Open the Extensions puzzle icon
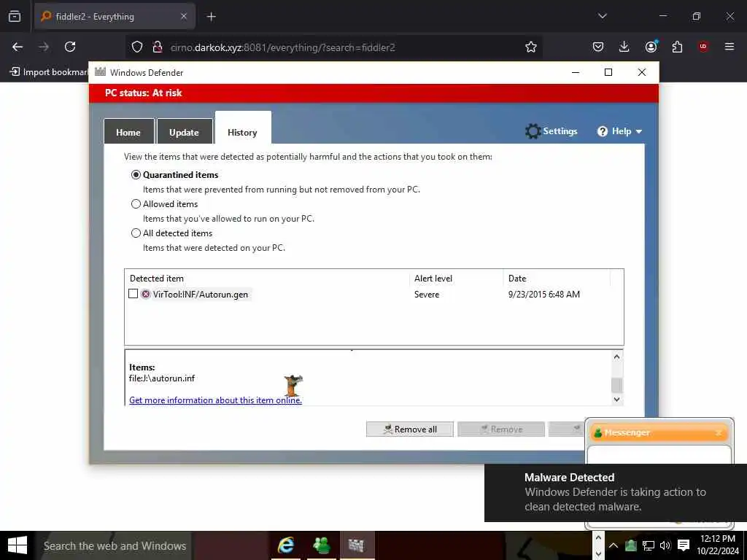The image size is (747, 560). tap(677, 47)
